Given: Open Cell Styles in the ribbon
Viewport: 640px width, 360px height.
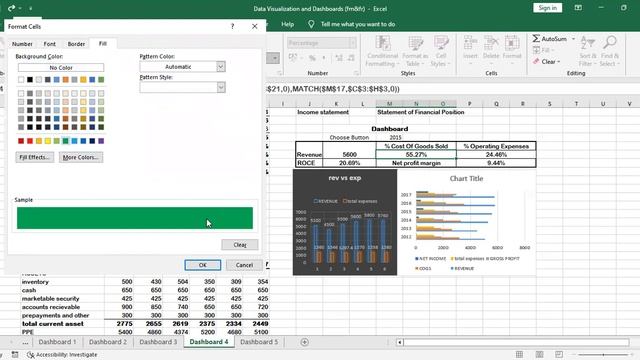Looking at the screenshot, I should pyautogui.click(x=440, y=51).
